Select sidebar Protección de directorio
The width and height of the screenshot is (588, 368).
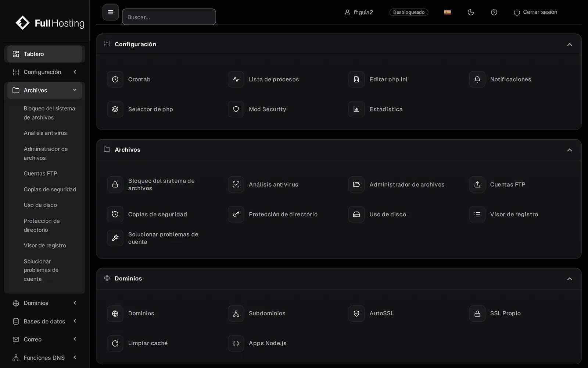[x=42, y=225]
